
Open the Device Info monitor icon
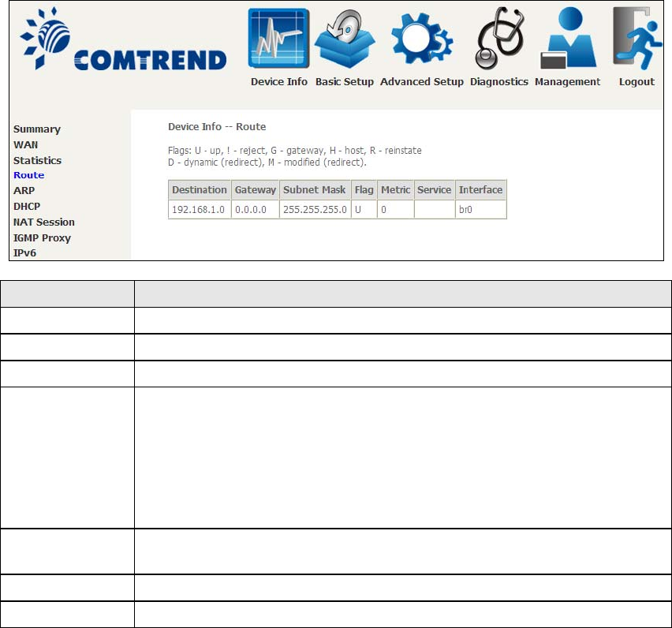pyautogui.click(x=278, y=38)
